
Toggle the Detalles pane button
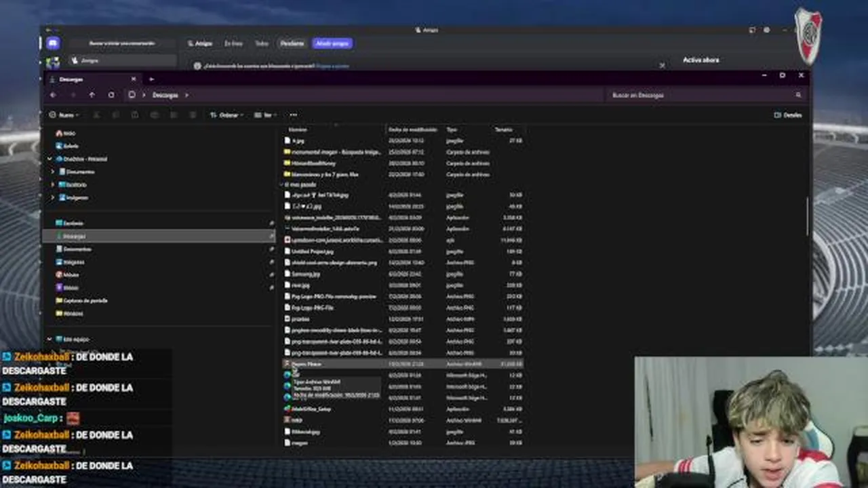(x=788, y=115)
